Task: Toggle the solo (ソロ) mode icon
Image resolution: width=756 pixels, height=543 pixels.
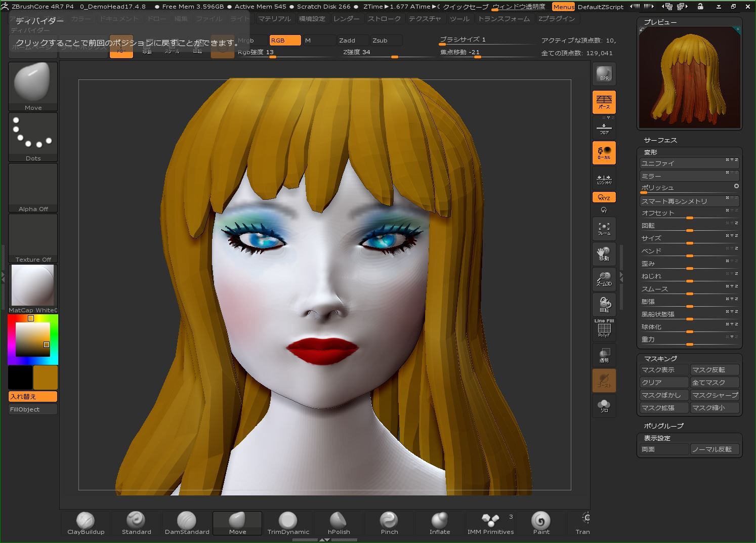Action: 604,406
